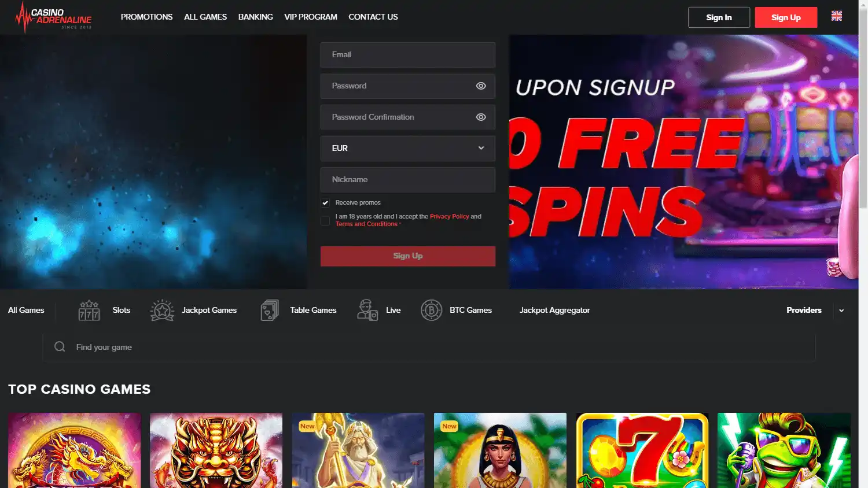Tick the 18 years old agreement checkbox
The image size is (868, 488).
pyautogui.click(x=325, y=220)
